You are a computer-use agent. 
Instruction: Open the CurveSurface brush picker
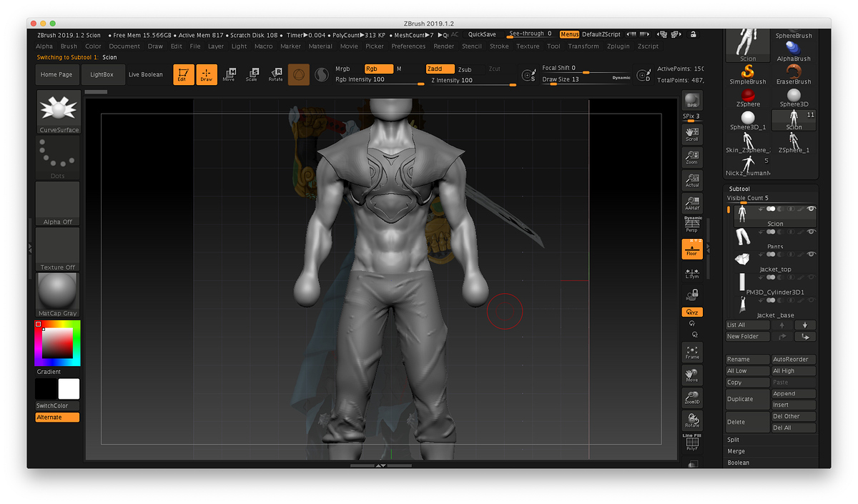coord(58,112)
